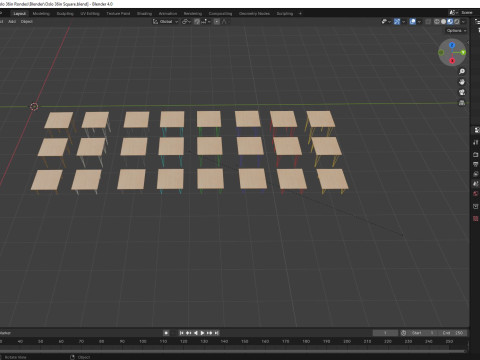Open the World properties tab
This screenshot has height=360, width=480.
[x=476, y=194]
